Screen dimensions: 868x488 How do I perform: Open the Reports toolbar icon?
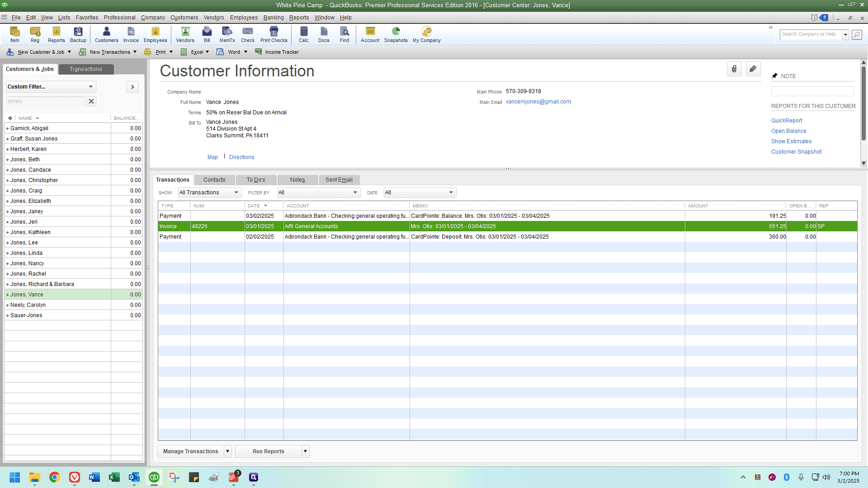[57, 34]
